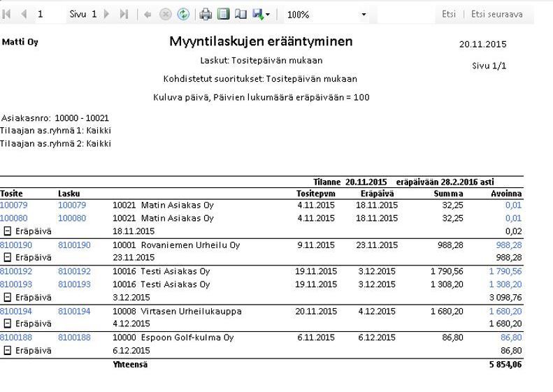Switch to print layout view

pos(223,14)
